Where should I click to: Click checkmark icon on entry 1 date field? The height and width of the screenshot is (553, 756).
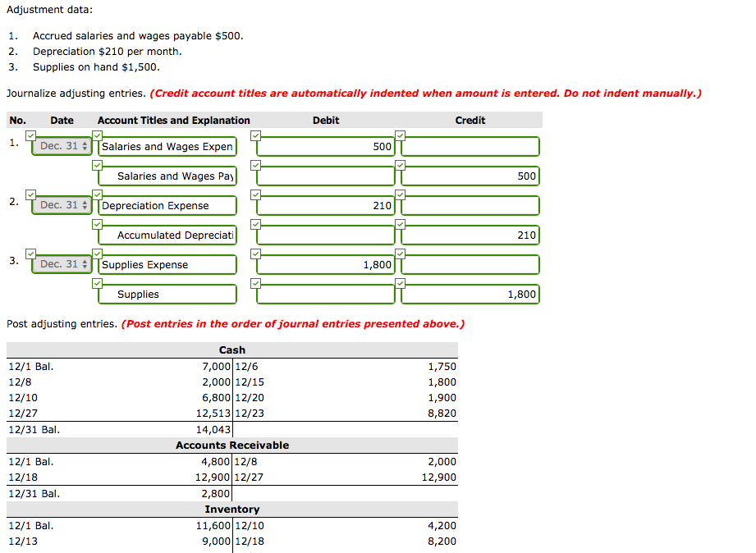pos(31,135)
